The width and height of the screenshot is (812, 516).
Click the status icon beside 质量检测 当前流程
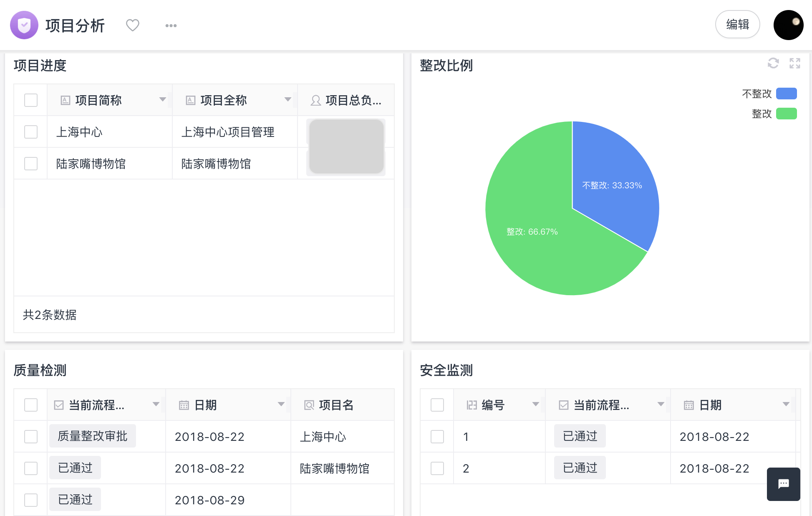point(59,405)
